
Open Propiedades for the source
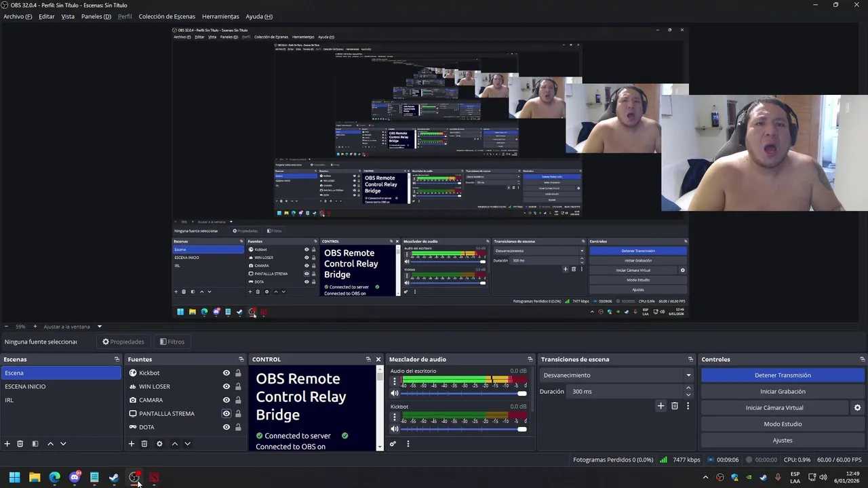(x=123, y=342)
